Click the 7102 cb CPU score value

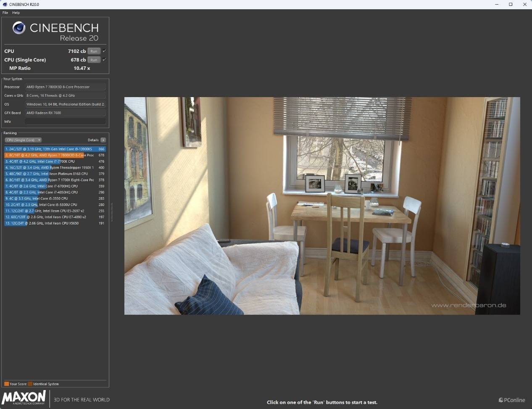(77, 51)
